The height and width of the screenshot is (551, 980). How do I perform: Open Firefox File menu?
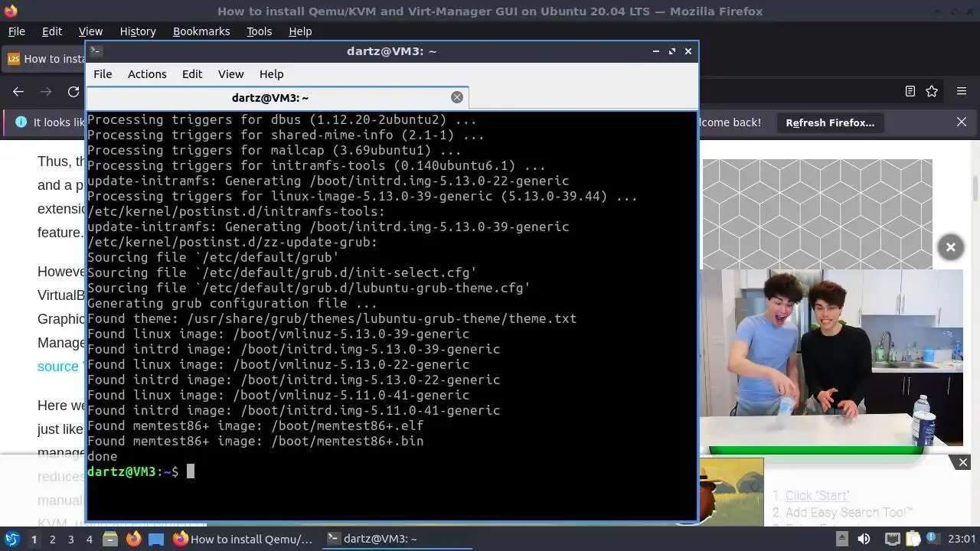click(x=16, y=31)
